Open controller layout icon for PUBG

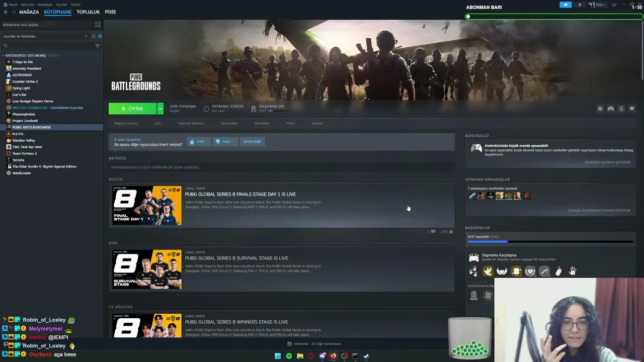pos(611,109)
